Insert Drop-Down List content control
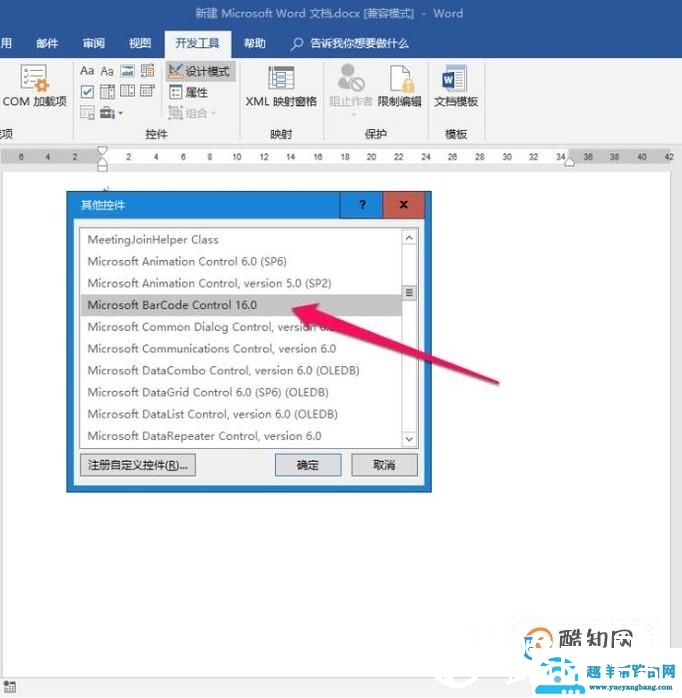The image size is (682, 698). coord(127,92)
